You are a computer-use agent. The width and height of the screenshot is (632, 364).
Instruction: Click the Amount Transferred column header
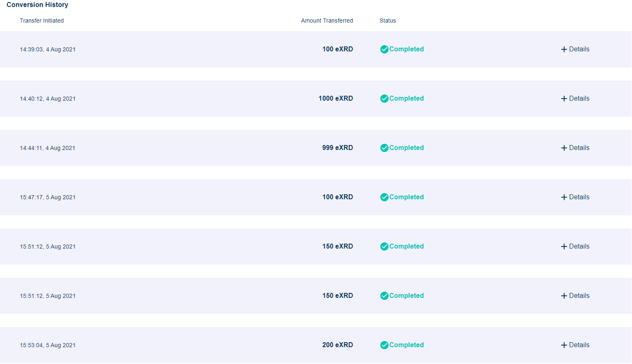pyautogui.click(x=327, y=21)
